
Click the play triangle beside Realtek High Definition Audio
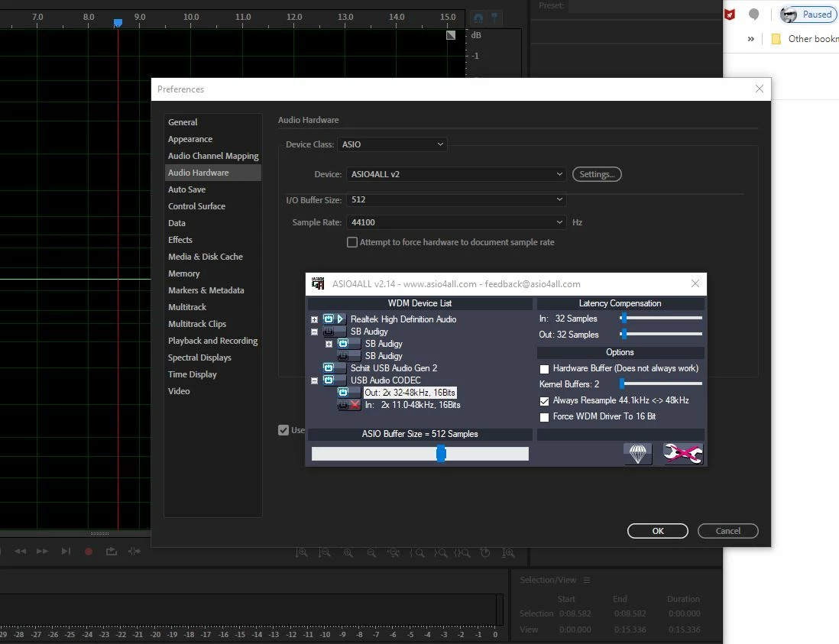tap(340, 319)
